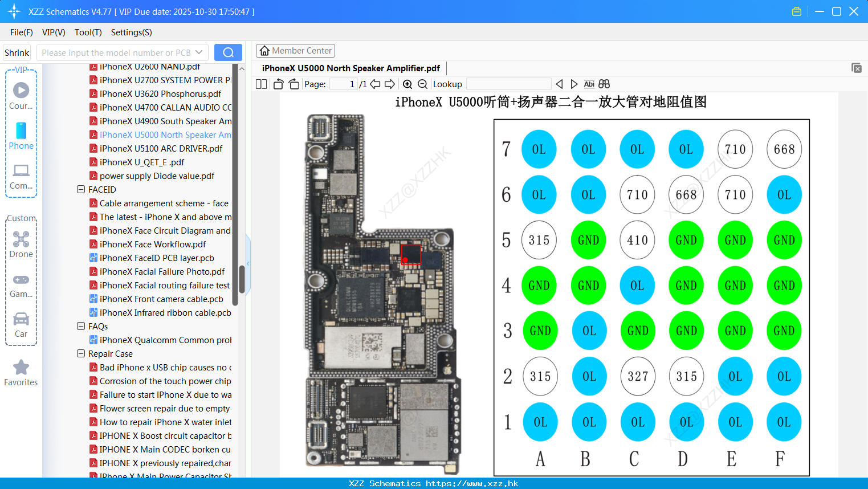Image resolution: width=868 pixels, height=489 pixels.
Task: Open the Computer category in the sidebar
Action: click(21, 176)
